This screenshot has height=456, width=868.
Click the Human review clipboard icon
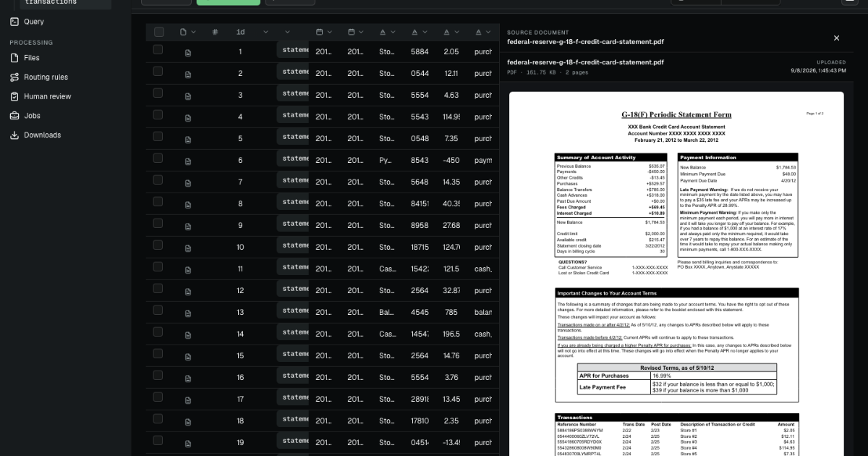[14, 96]
